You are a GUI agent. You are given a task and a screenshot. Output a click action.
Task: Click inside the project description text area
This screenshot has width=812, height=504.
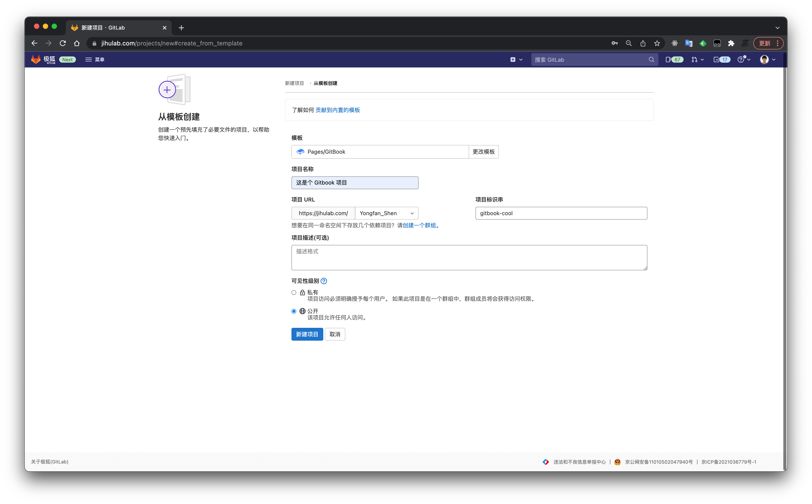pyautogui.click(x=469, y=257)
